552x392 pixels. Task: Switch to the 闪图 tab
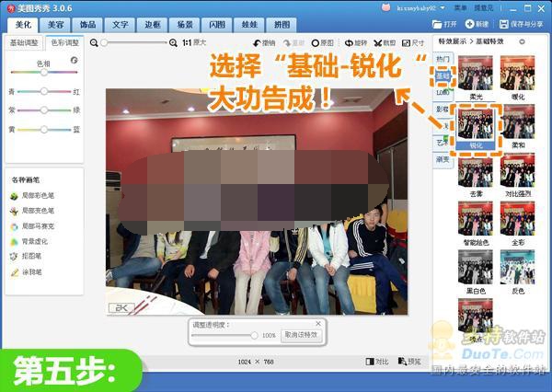coord(217,25)
